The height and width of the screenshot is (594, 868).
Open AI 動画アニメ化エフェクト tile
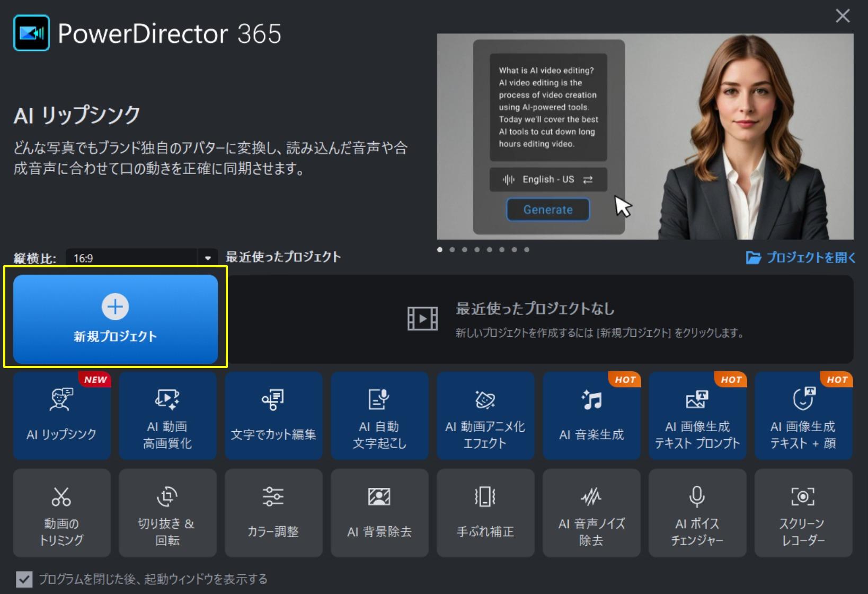tap(485, 415)
